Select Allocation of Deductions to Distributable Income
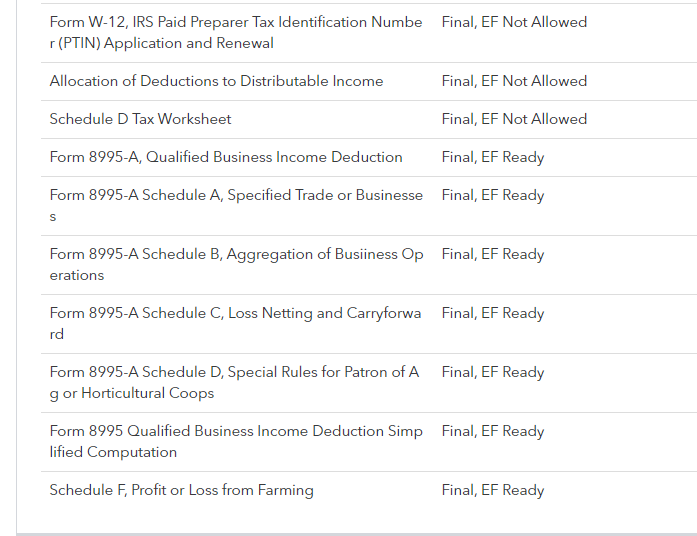 pos(216,81)
